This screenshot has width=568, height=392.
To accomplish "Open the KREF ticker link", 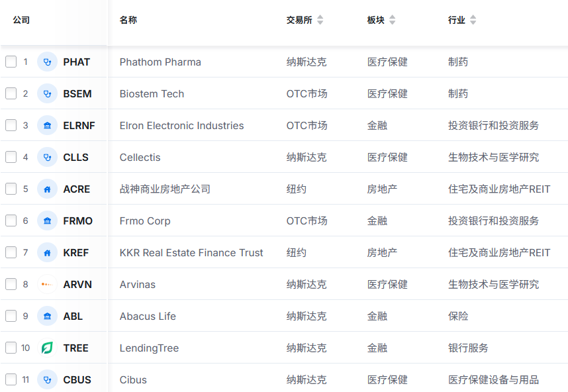I will click(x=75, y=253).
